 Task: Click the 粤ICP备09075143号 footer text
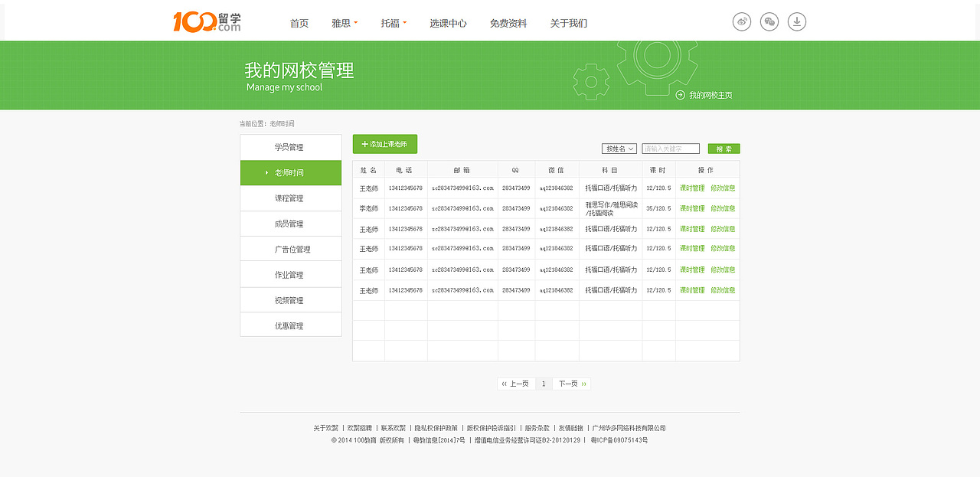click(x=619, y=440)
